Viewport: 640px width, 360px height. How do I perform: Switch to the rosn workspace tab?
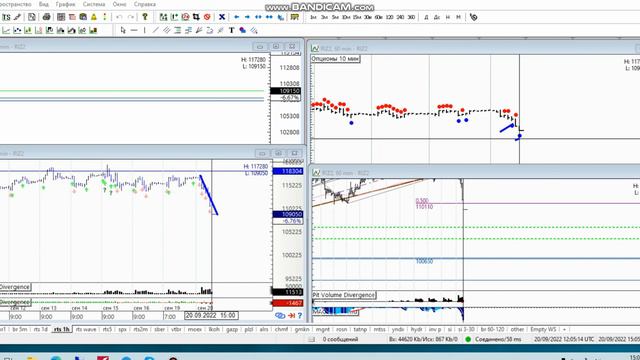(342, 329)
